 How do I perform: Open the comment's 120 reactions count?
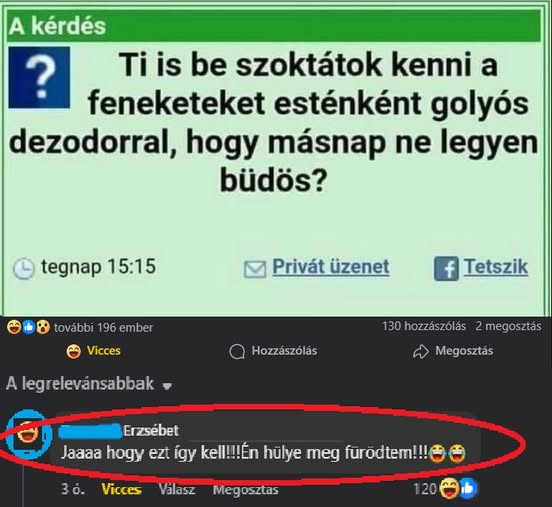point(445,489)
